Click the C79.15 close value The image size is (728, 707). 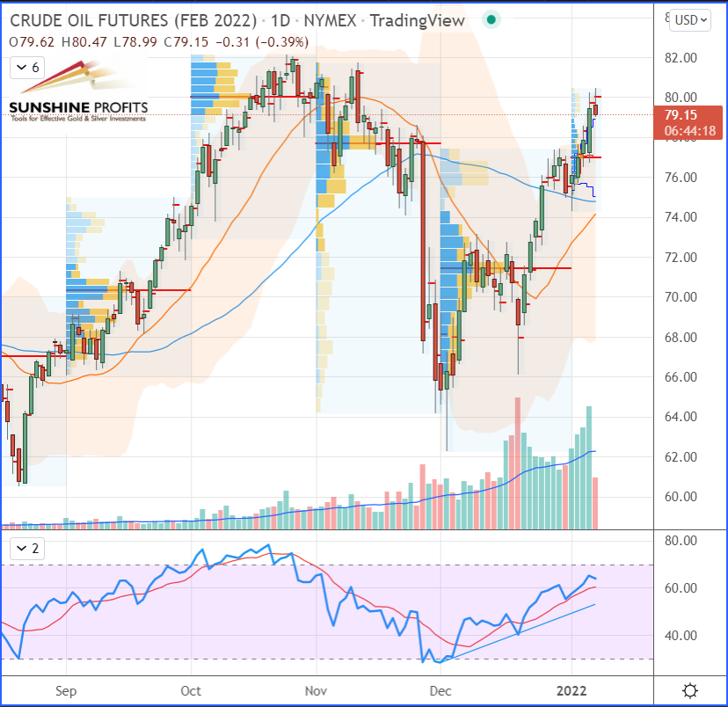tap(186, 42)
